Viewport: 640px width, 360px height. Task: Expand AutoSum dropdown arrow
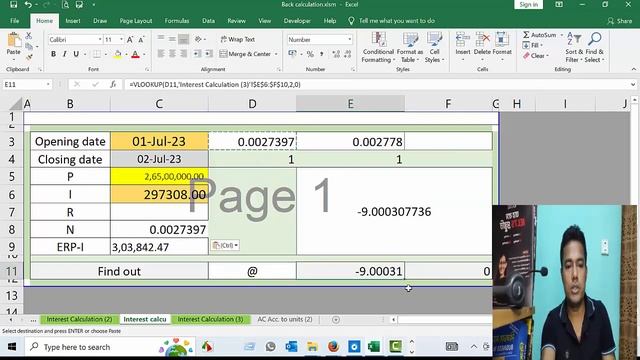click(562, 35)
